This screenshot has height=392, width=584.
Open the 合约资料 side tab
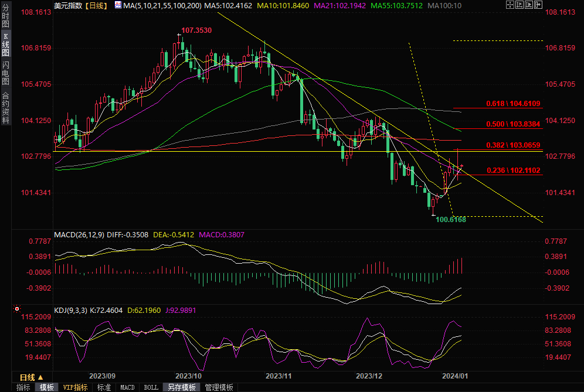pyautogui.click(x=6, y=107)
